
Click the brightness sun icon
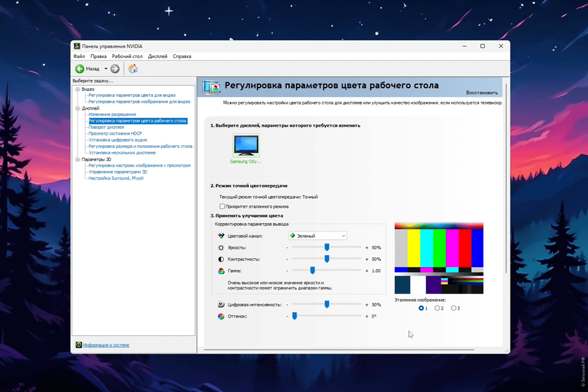tap(221, 247)
